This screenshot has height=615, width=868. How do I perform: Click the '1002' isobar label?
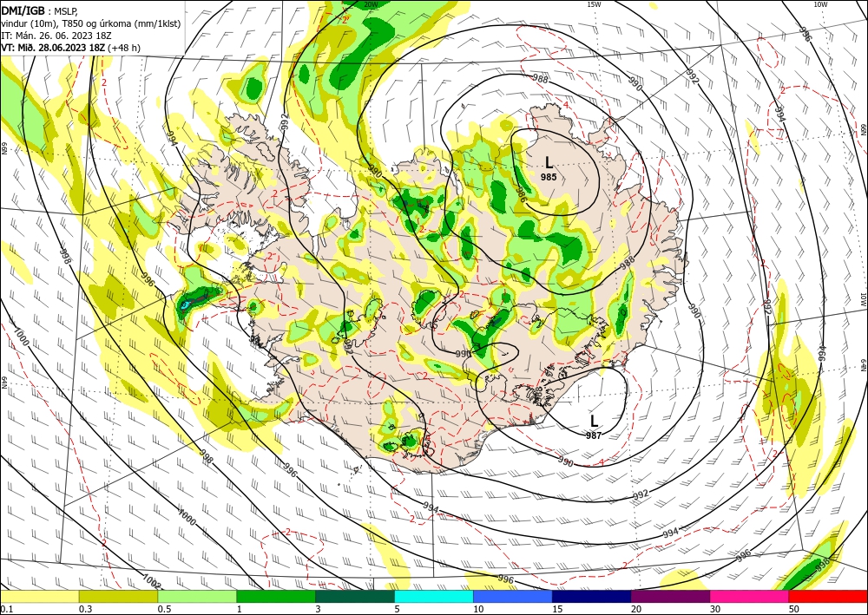click(x=151, y=582)
